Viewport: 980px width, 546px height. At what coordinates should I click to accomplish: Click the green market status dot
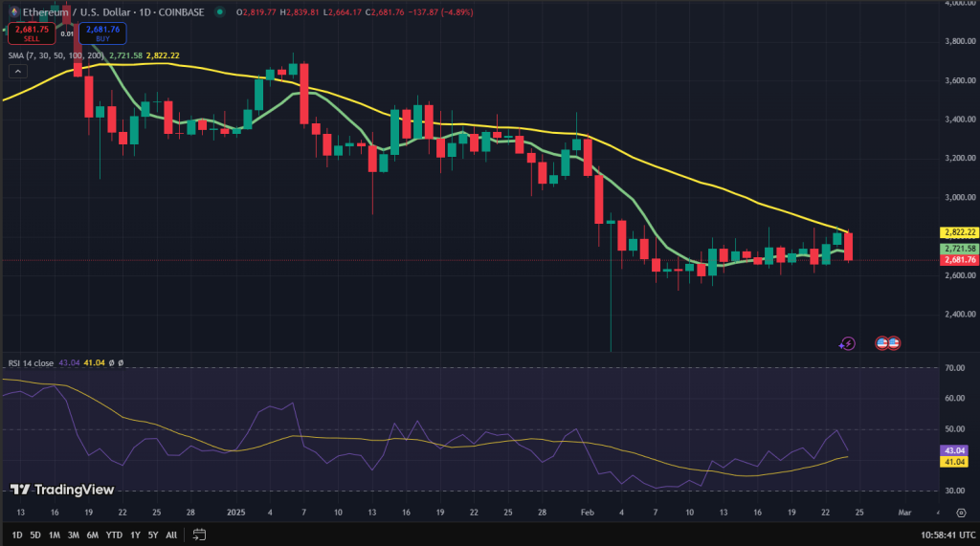(219, 11)
